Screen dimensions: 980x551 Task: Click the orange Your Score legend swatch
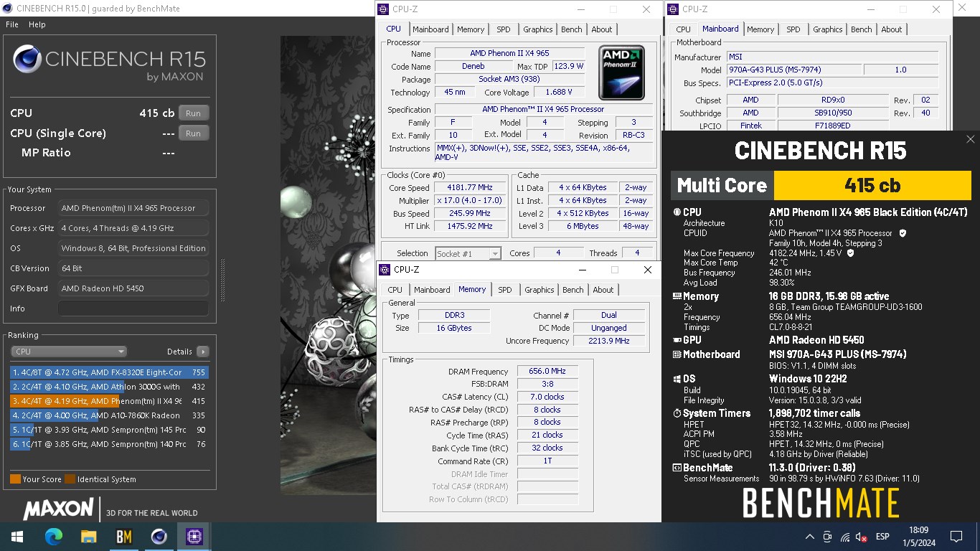(x=15, y=479)
